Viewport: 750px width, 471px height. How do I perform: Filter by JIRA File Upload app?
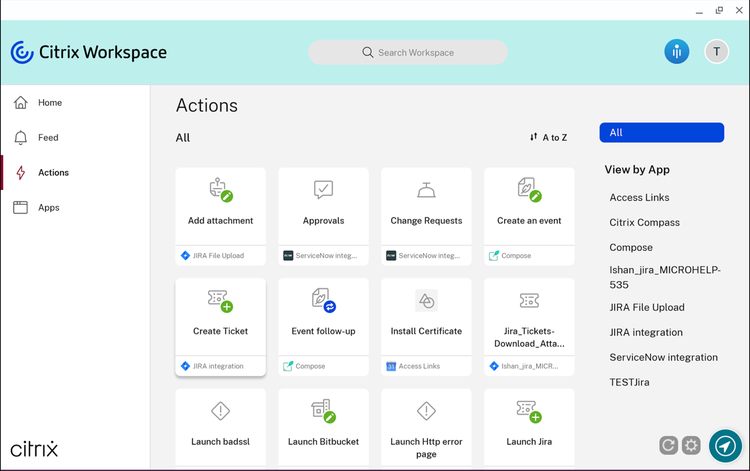647,307
